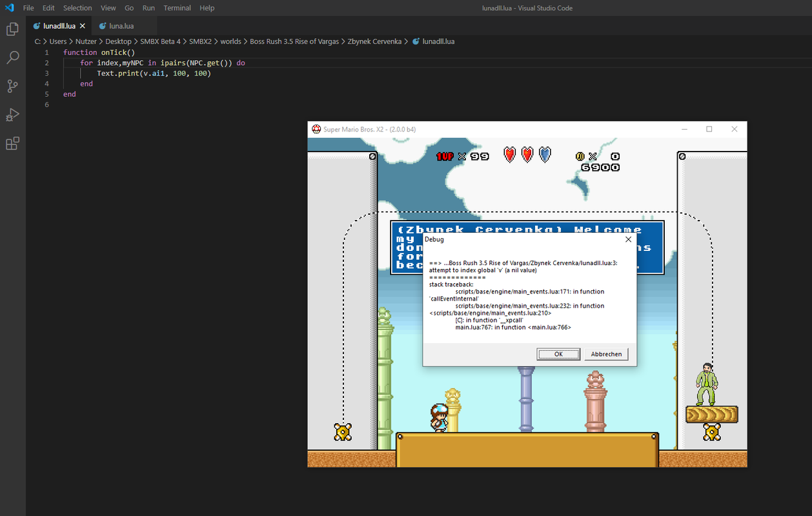Click the Zbynek Cervenka breadcrumb segment

coord(374,41)
